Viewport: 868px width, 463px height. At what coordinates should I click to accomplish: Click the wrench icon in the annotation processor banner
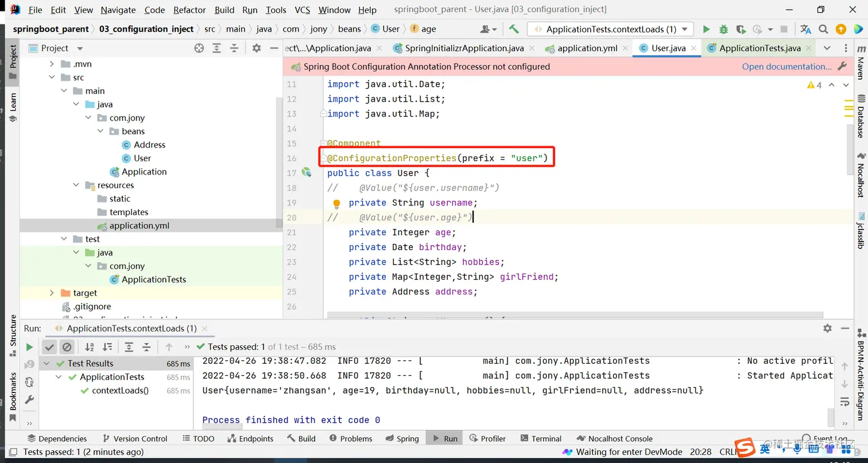[842, 67]
